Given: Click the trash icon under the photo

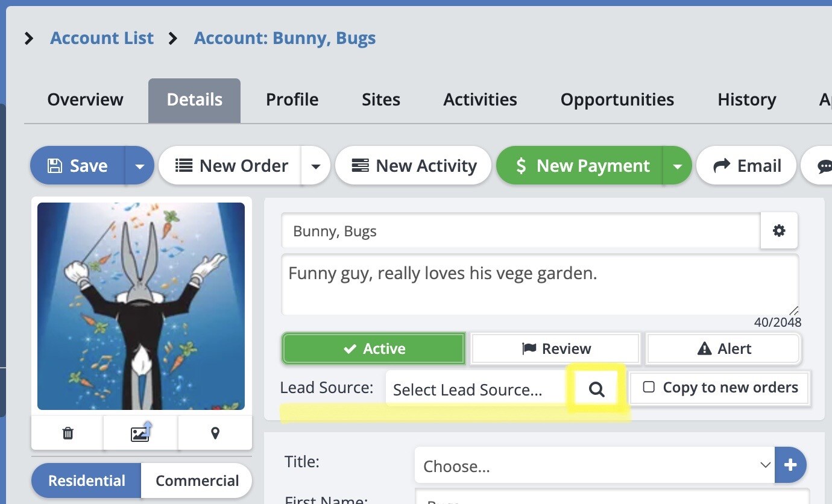Looking at the screenshot, I should point(68,433).
